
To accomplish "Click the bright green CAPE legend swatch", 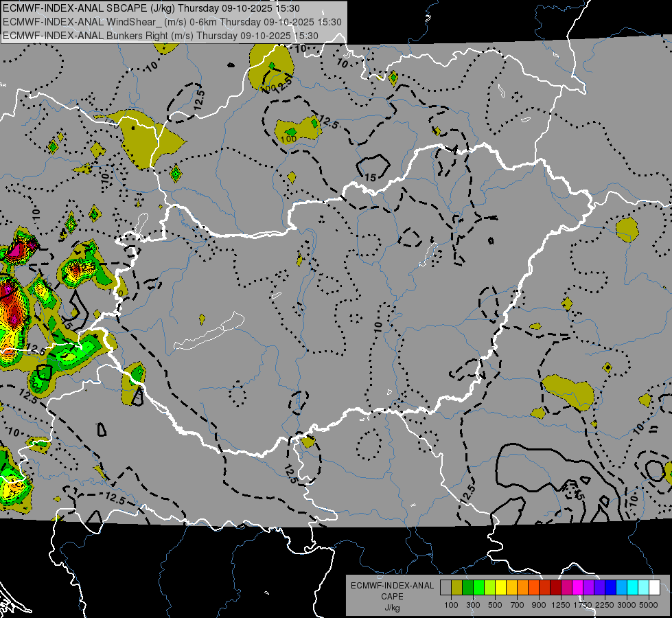I will 478,588.
